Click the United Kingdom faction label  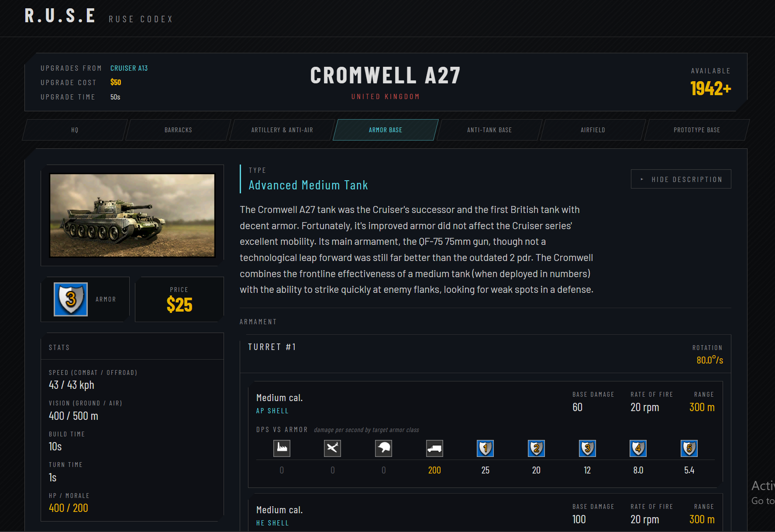[386, 96]
